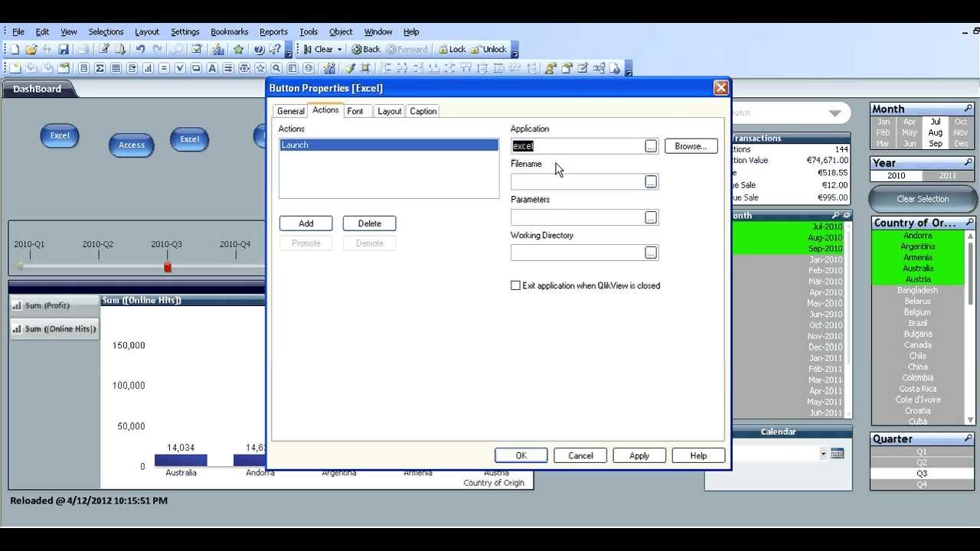
Task: Click the Calendar grid icon
Action: [837, 454]
